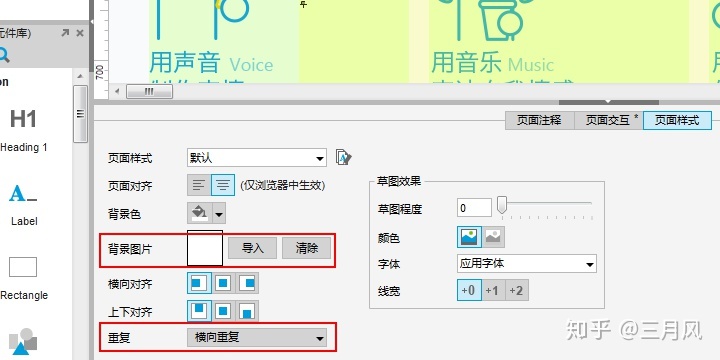Collapse the left panel using the divider arrow
This screenshot has width=720, height=360.
click(x=91, y=22)
